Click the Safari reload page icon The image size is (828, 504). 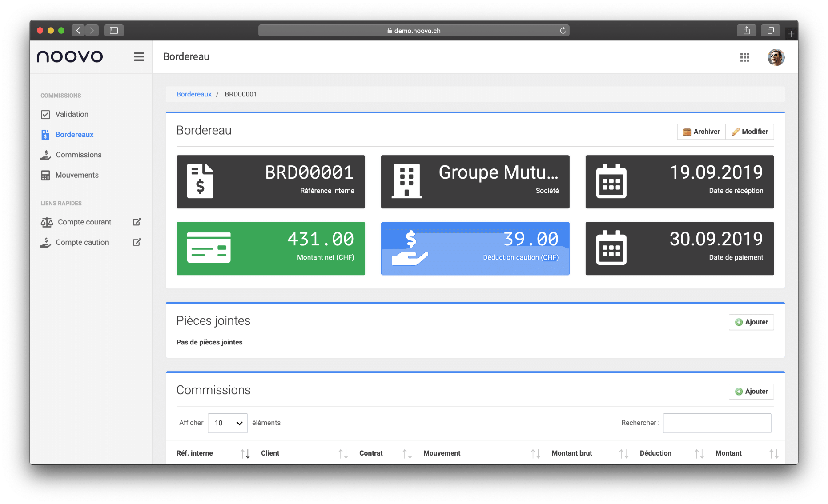(x=563, y=31)
